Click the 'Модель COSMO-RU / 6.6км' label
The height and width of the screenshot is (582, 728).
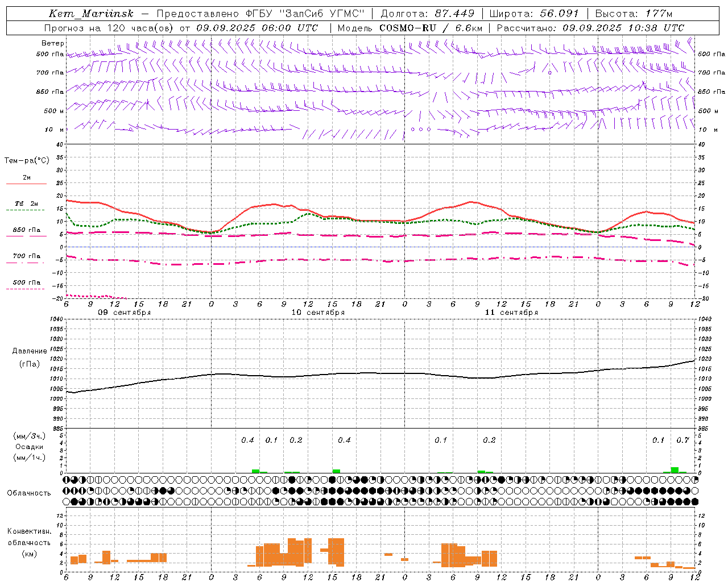[410, 28]
